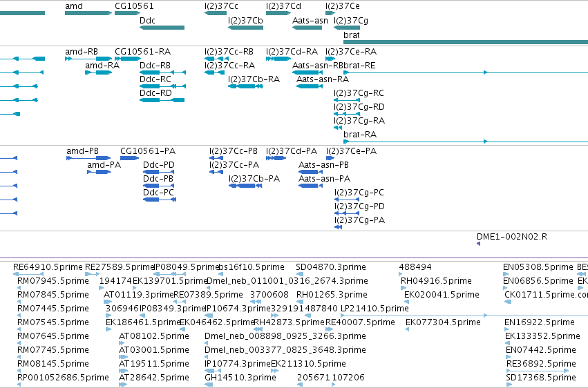Click the EN05308.5prime EST label

pos(538,267)
